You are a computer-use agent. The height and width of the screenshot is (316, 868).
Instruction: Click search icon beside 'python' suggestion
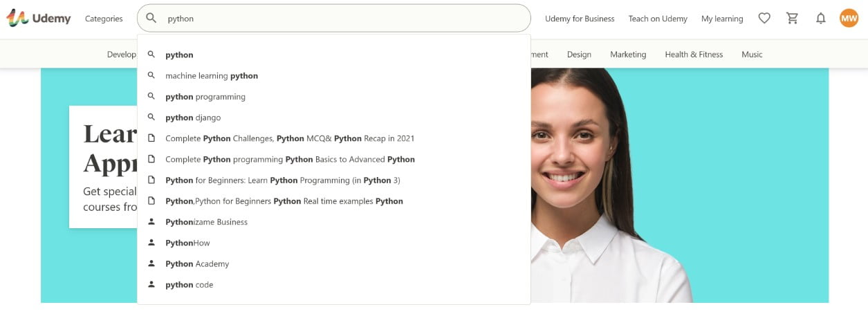click(151, 55)
